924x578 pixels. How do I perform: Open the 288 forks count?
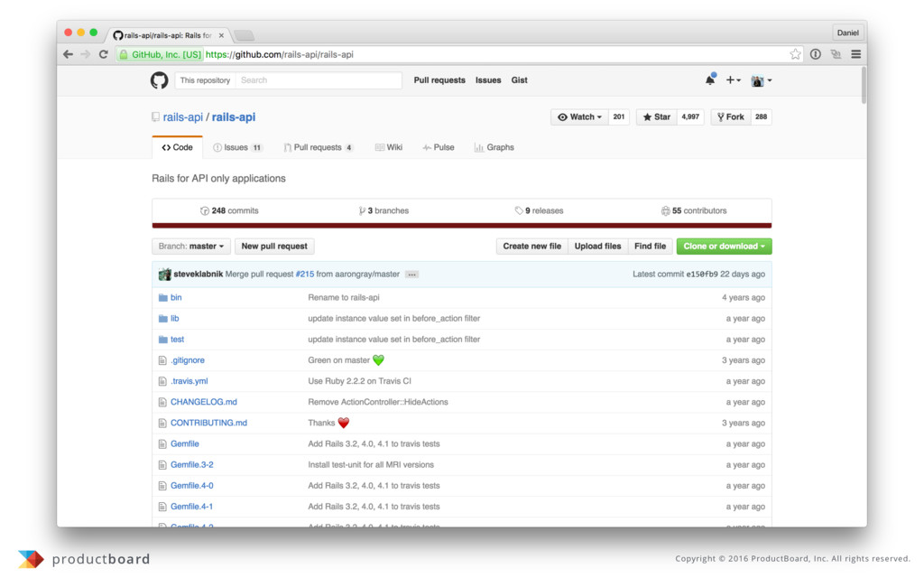click(762, 117)
